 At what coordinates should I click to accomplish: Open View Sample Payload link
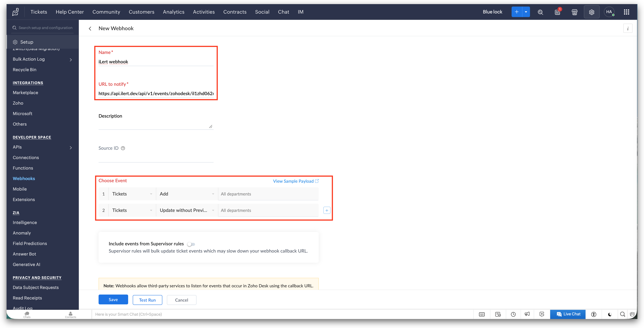click(296, 181)
